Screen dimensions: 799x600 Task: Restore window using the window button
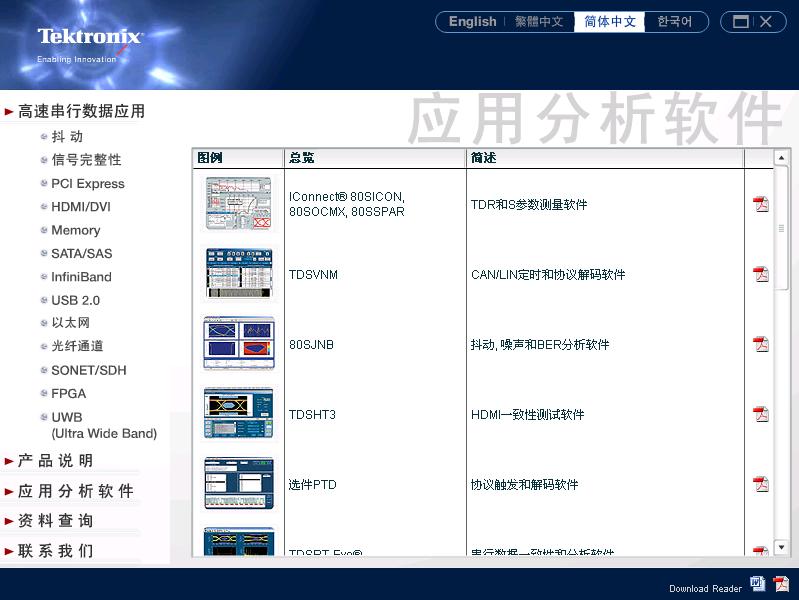pos(740,21)
